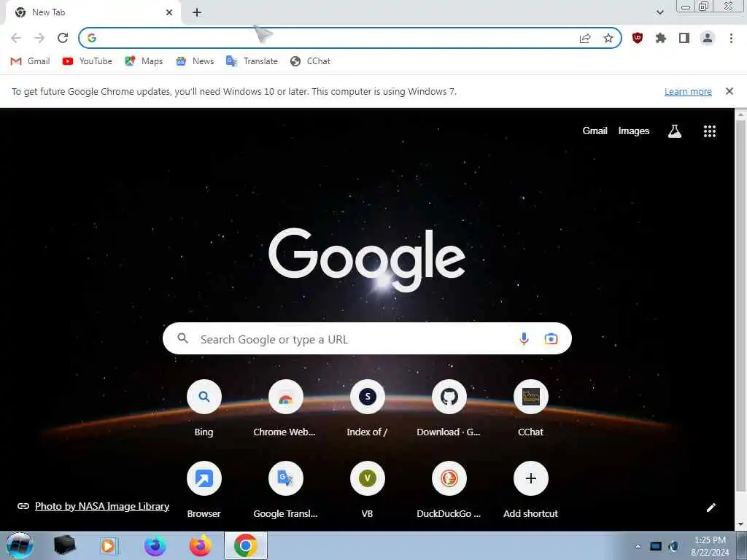747x560 pixels.
Task: Follow the Learn more link
Action: 688,91
